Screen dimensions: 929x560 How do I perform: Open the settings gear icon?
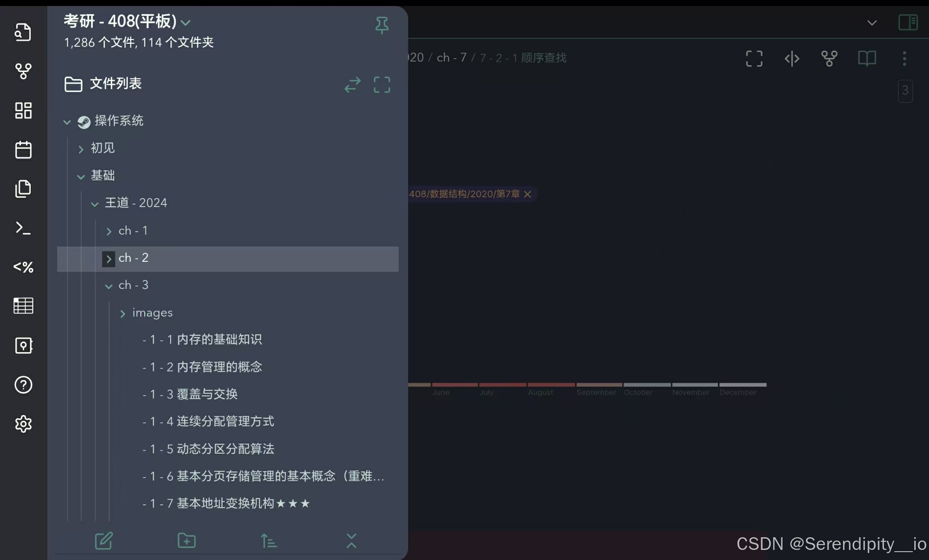coord(23,424)
